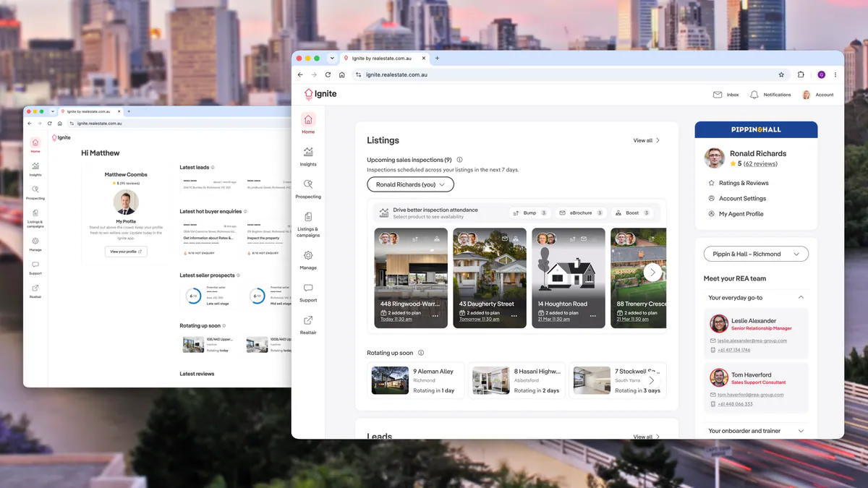Image resolution: width=868 pixels, height=488 pixels.
Task: Open Prospecting in the back window sidebar
Action: tap(35, 192)
